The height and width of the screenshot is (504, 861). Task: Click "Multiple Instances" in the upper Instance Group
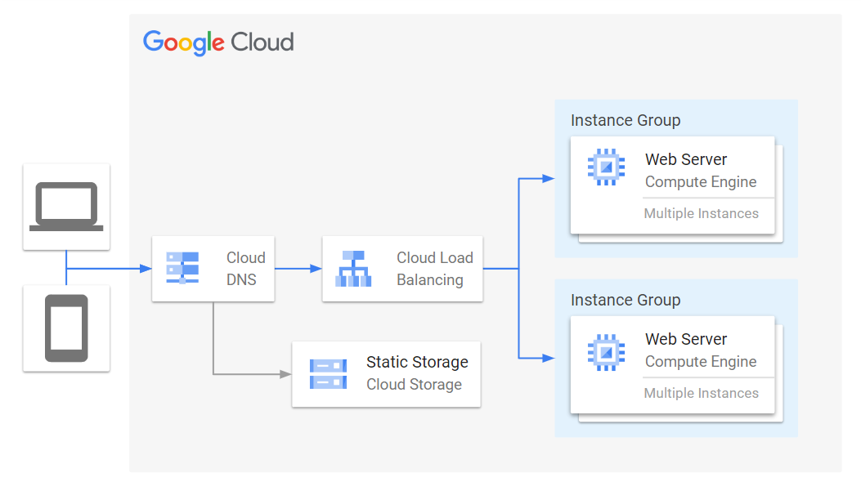pyautogui.click(x=702, y=213)
